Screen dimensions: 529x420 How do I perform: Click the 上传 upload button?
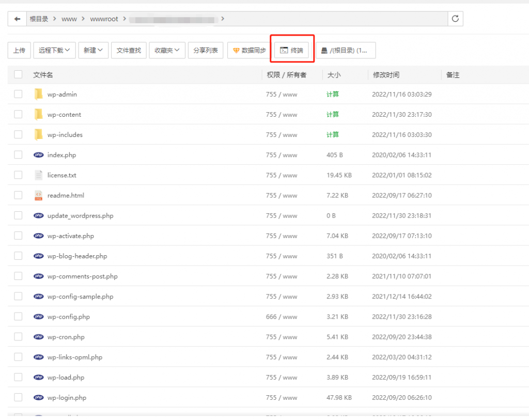[19, 50]
